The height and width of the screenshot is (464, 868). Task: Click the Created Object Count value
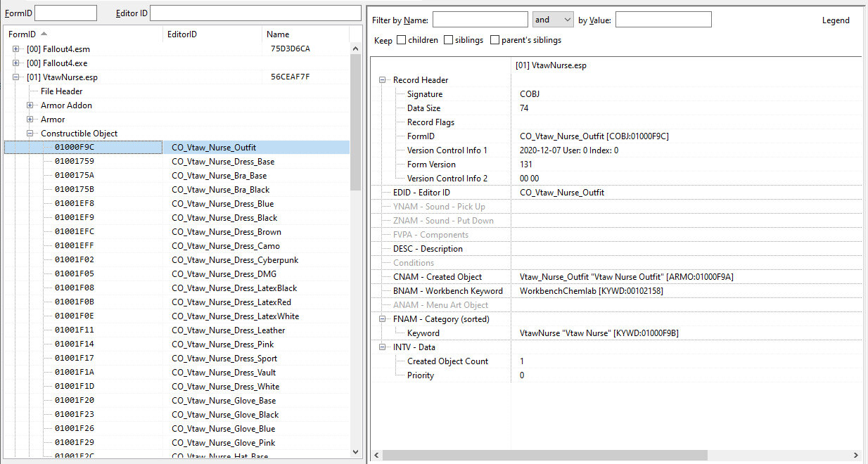pyautogui.click(x=522, y=361)
